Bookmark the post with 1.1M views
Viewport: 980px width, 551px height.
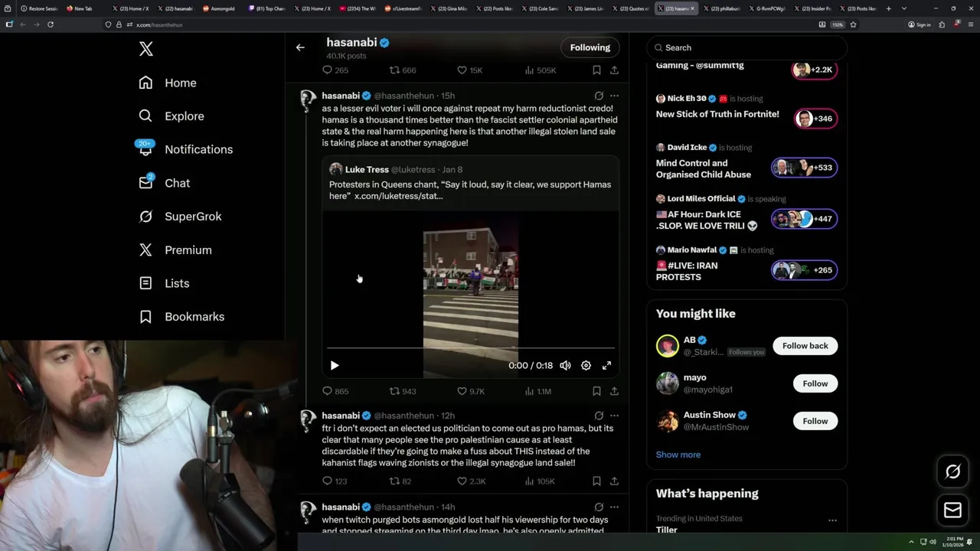tap(596, 391)
